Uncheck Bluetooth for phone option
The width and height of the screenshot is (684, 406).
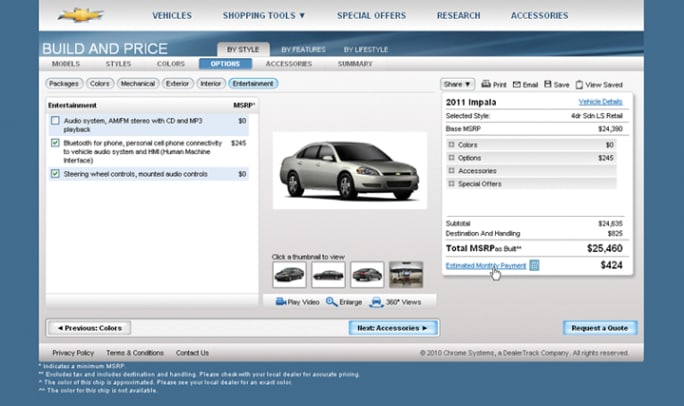point(56,143)
